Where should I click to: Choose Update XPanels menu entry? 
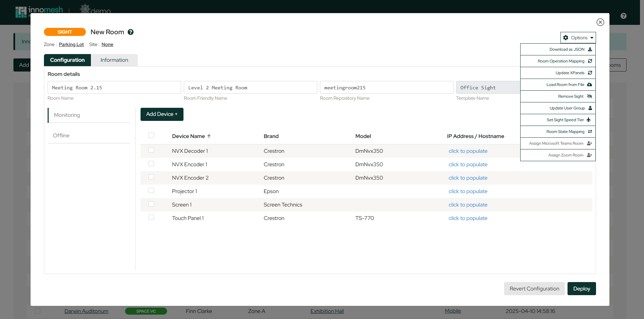click(558, 73)
